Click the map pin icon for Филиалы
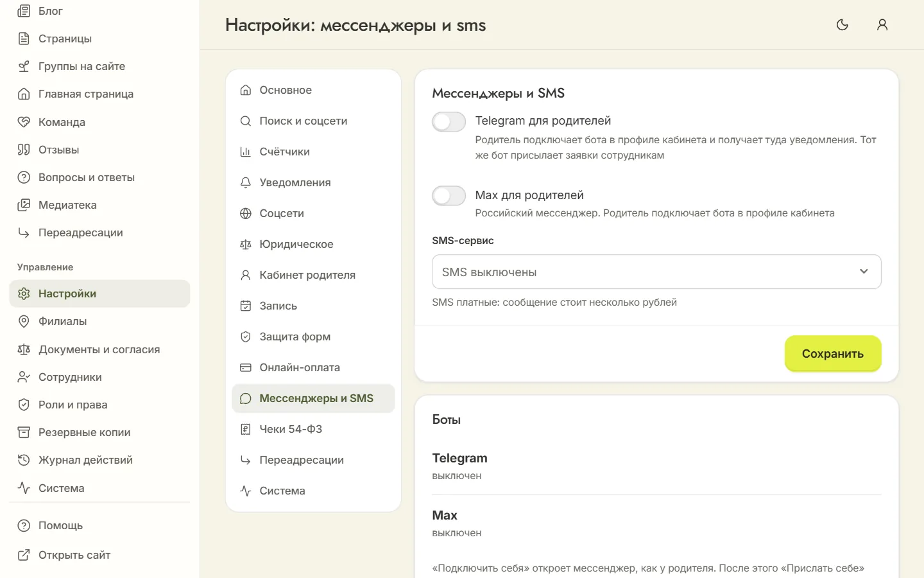Image resolution: width=924 pixels, height=578 pixels. 24,321
